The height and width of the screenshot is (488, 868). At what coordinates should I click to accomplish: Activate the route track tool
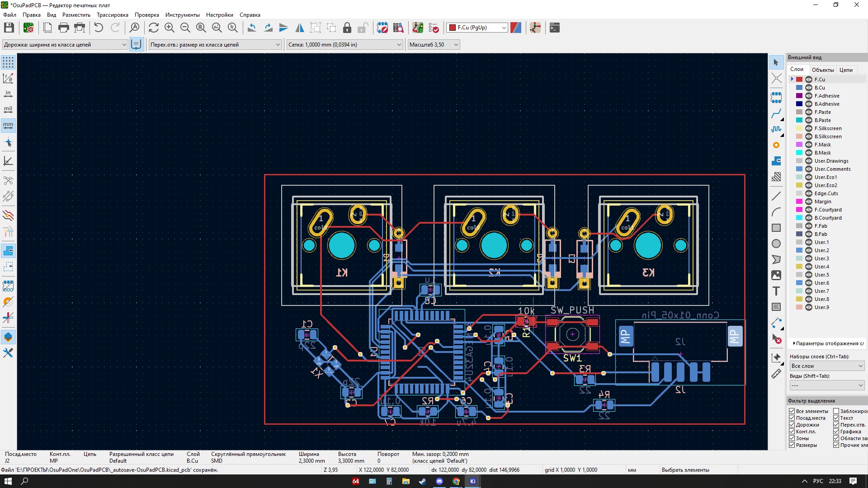click(x=776, y=113)
